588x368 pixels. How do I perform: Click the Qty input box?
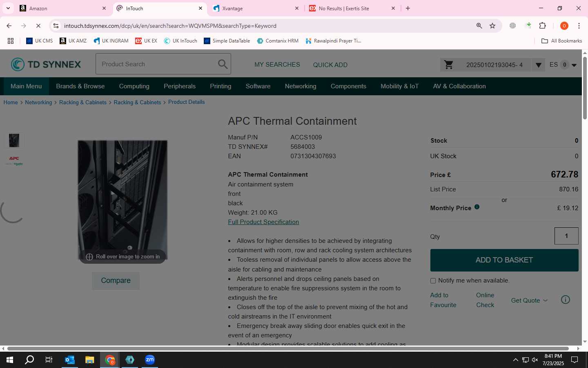coord(566,236)
